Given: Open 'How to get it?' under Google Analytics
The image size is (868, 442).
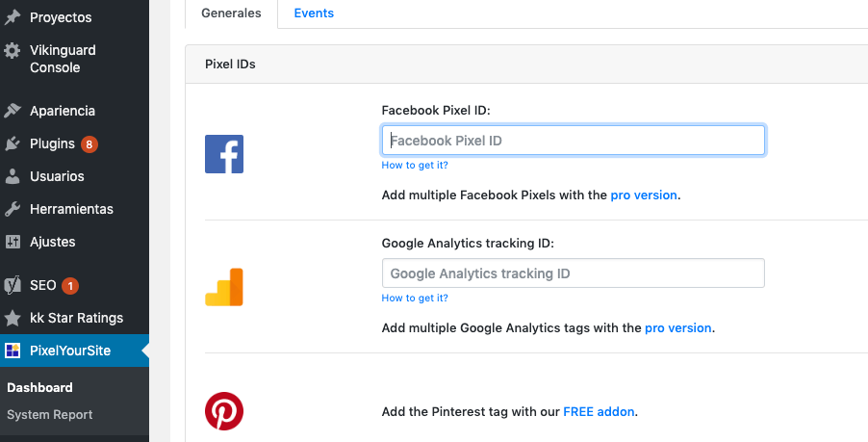Looking at the screenshot, I should click(415, 298).
